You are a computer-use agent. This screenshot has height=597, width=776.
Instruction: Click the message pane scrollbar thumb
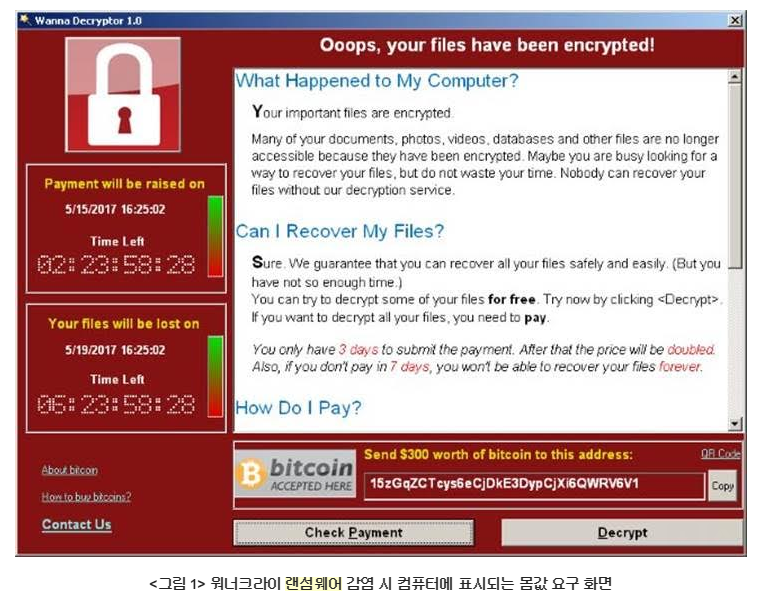734,176
